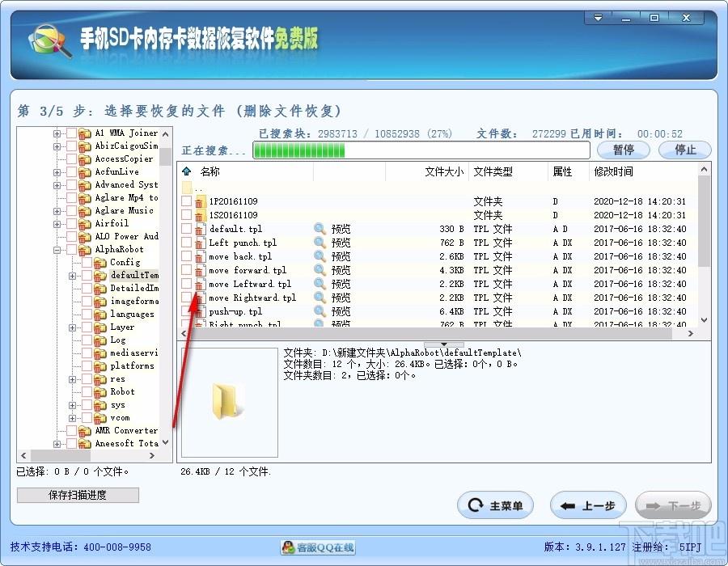Click the preview magnifier for move back.tpl

[320, 256]
